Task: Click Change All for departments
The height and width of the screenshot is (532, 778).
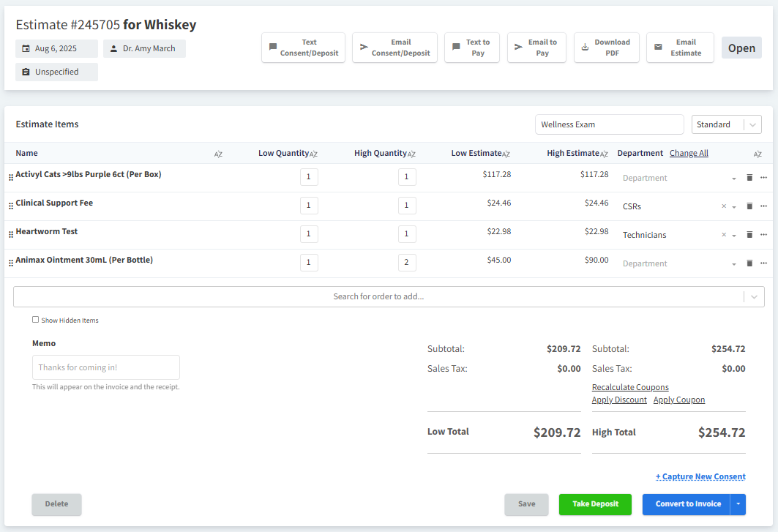Action: [x=689, y=153]
